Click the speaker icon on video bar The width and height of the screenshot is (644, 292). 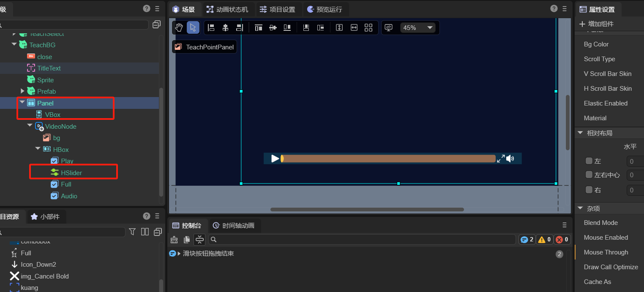(x=510, y=159)
